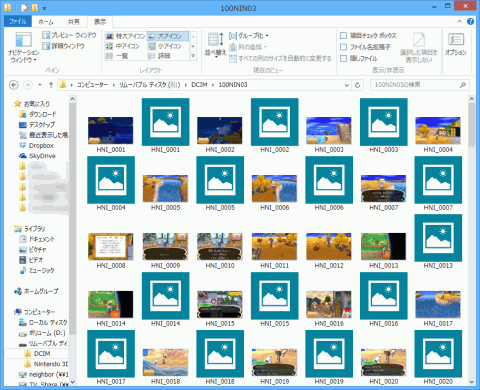
Task: Click the Help question mark icon
Action: click(470, 22)
